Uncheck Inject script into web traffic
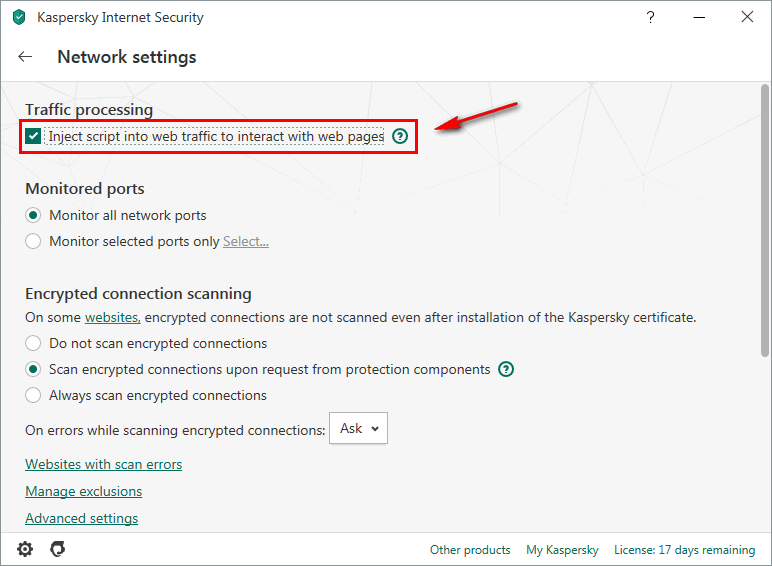Image resolution: width=772 pixels, height=566 pixels. point(34,136)
